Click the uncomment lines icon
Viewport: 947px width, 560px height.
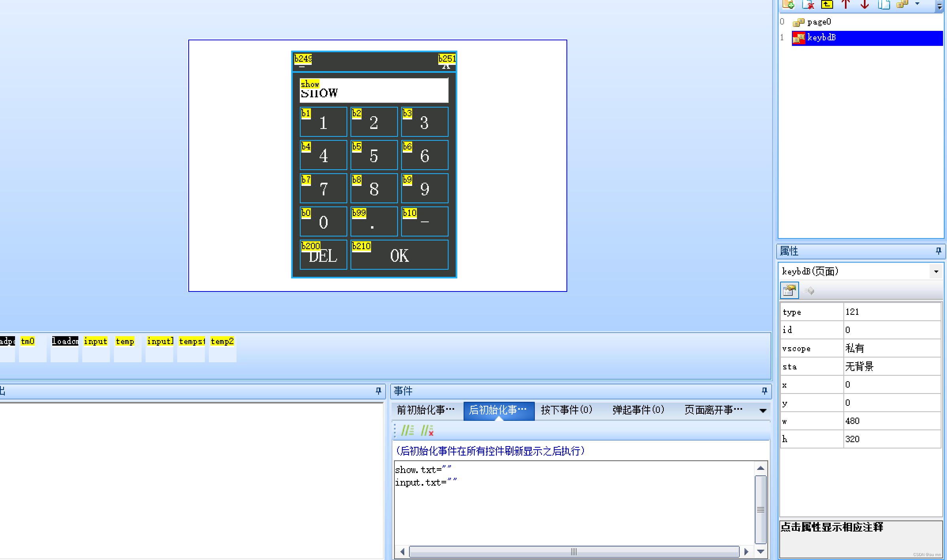[427, 430]
